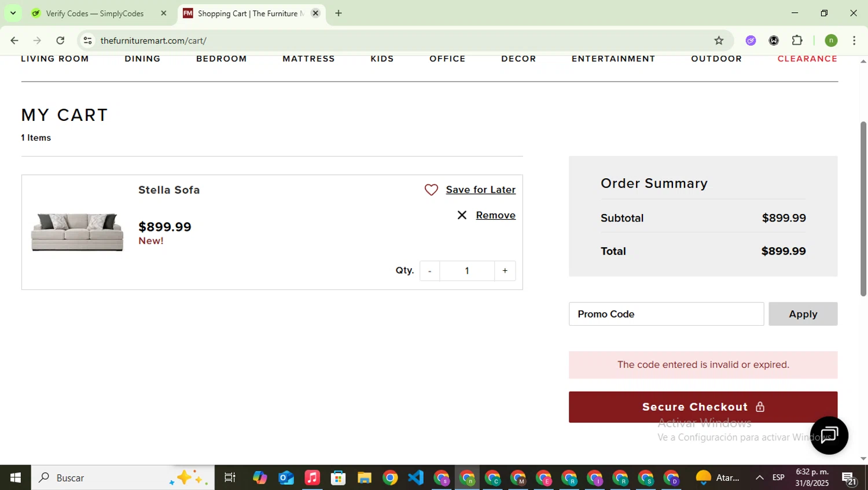Open the weather widget in the taskbar
This screenshot has height=490, width=868.
(718, 478)
